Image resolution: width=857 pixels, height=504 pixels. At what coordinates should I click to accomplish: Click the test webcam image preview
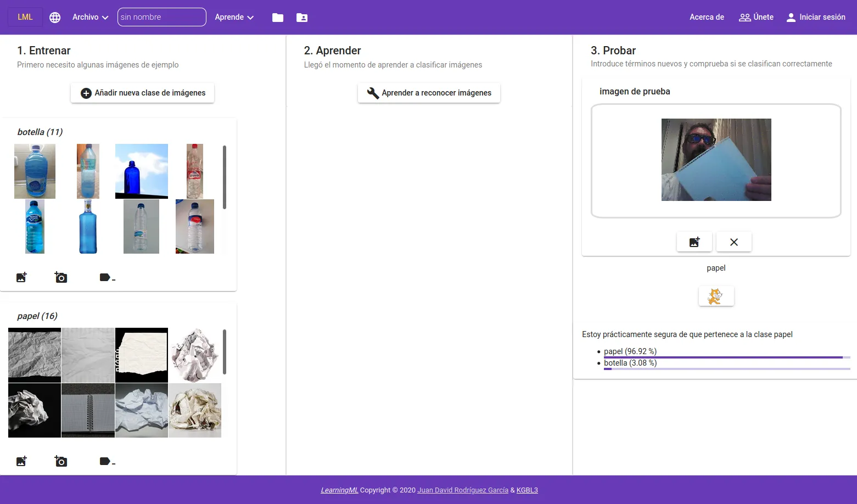(716, 160)
